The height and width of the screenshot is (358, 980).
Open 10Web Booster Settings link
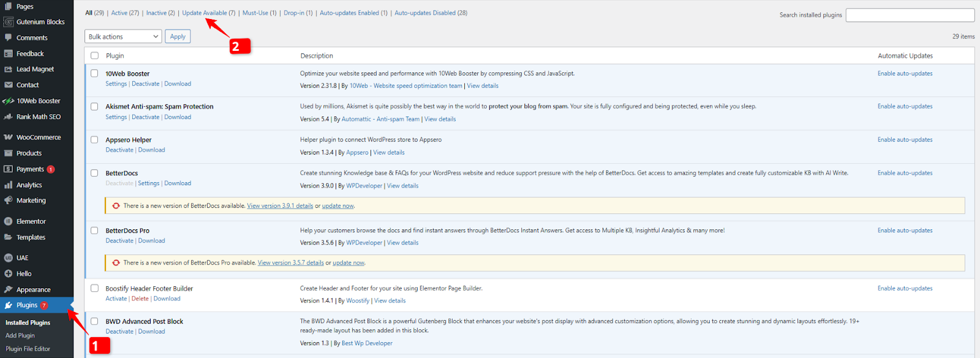(x=116, y=84)
